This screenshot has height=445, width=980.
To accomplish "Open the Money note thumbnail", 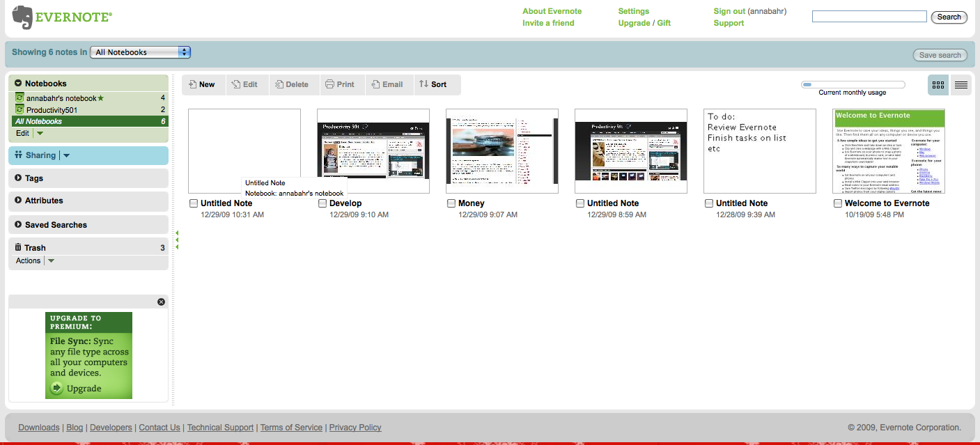I will [x=502, y=150].
